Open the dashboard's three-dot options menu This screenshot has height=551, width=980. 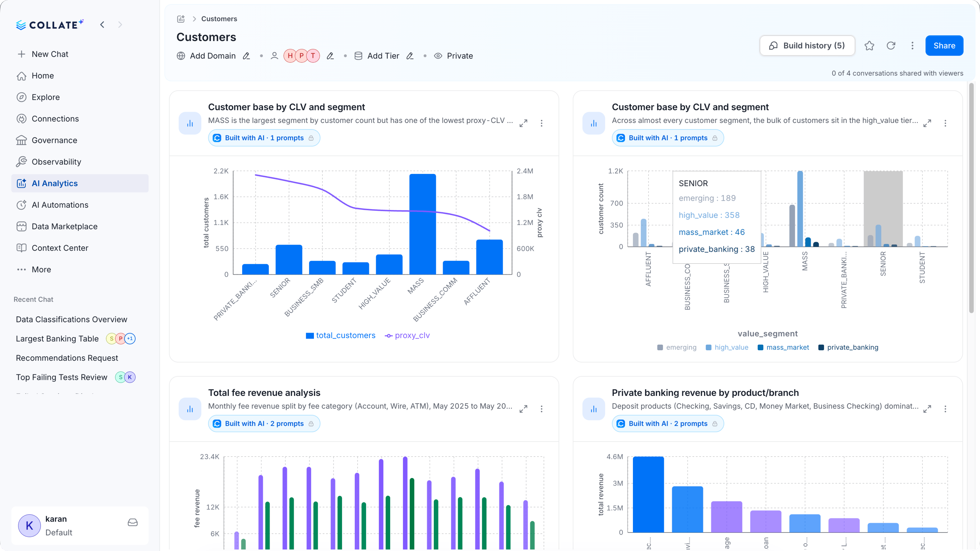pos(912,46)
